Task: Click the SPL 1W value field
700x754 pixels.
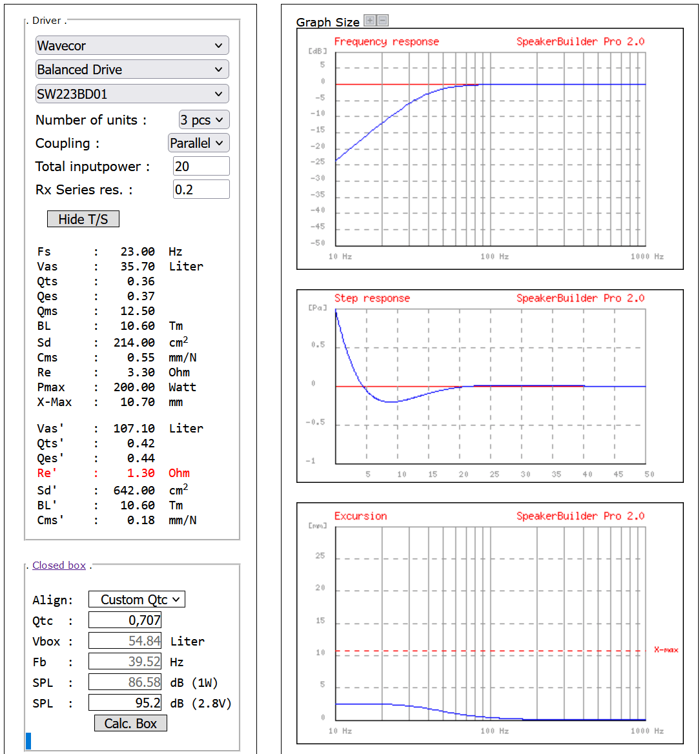Action: click(x=125, y=682)
